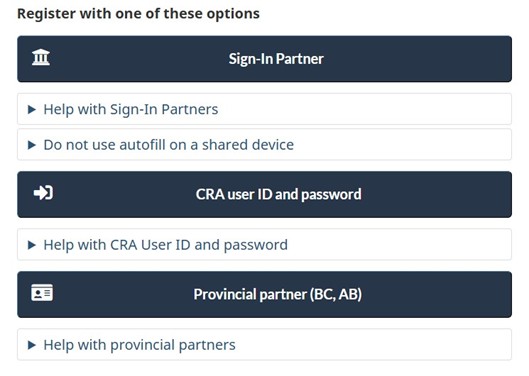This screenshot has height=376, width=529.
Task: Click the Register with one of these options heading
Action: point(138,14)
